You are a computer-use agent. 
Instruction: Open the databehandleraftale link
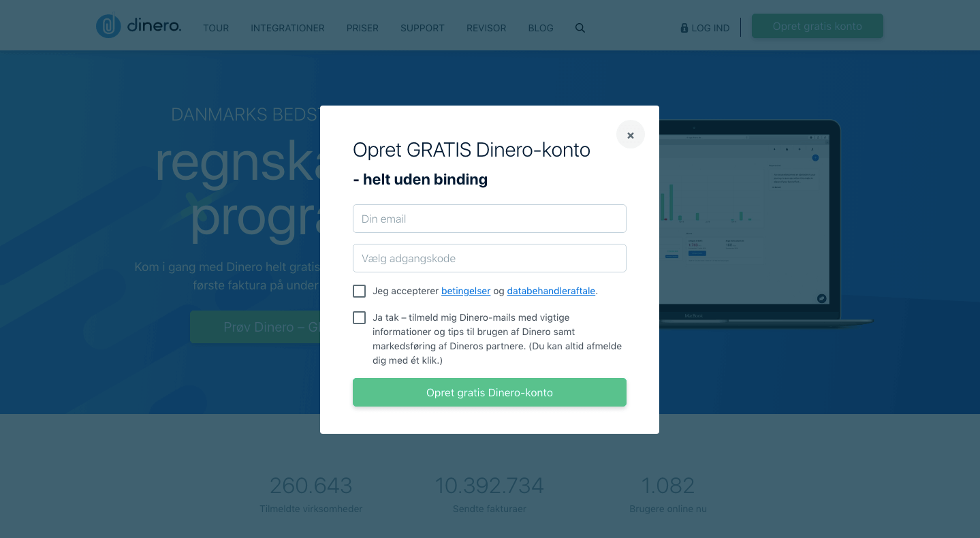point(551,291)
